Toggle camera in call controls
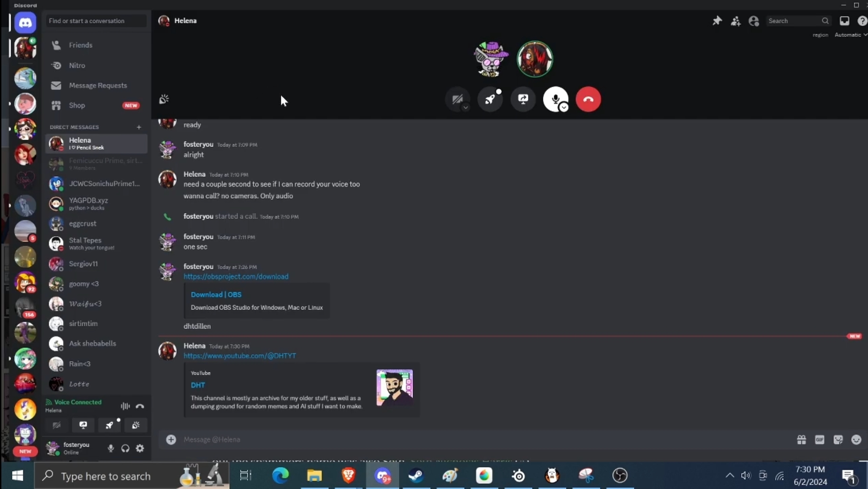Viewport: 868px width, 489px height. (457, 99)
